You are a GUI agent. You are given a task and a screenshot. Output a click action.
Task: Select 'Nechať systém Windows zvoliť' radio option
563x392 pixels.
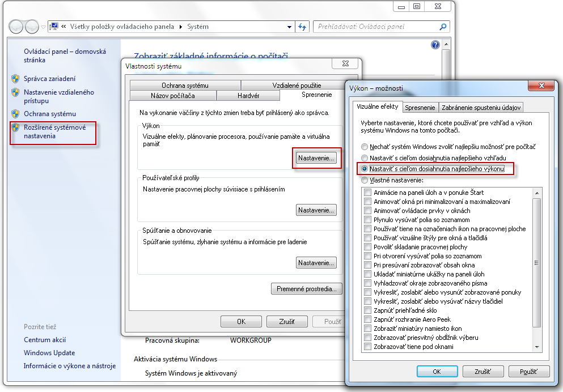(365, 147)
